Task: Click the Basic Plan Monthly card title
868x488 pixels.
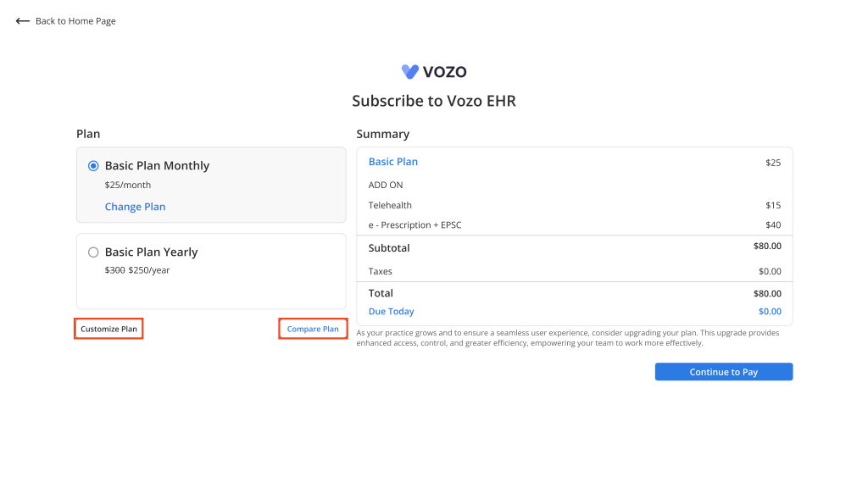Action: 157,165
